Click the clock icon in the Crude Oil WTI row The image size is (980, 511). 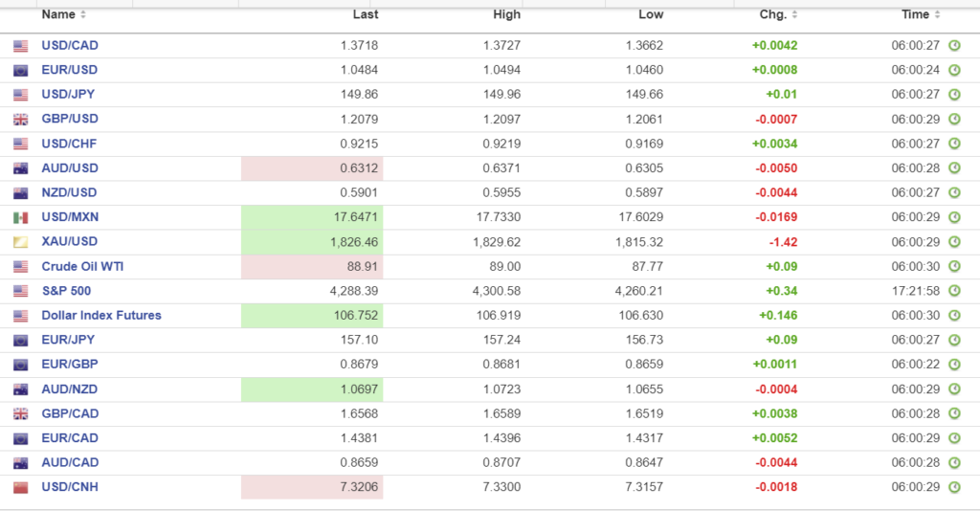point(954,267)
